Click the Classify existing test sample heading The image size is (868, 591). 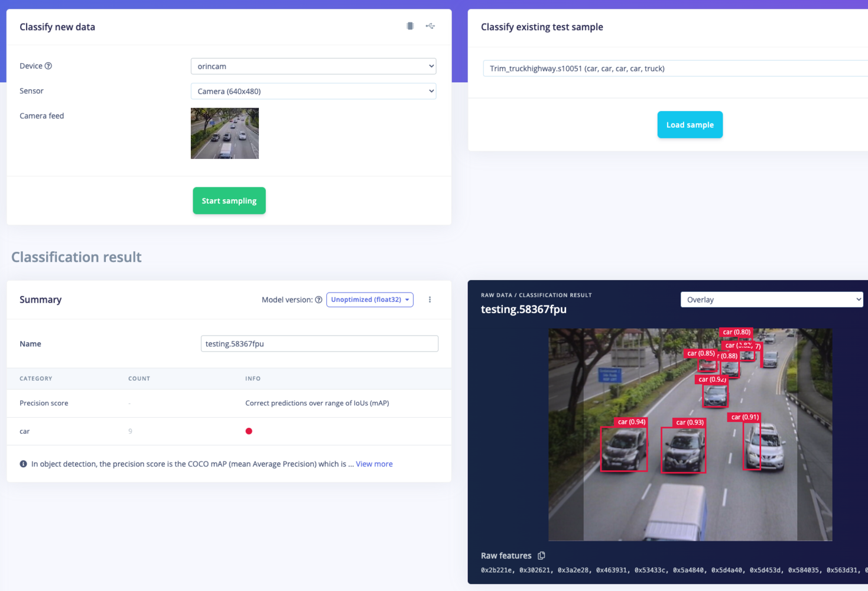[542, 27]
